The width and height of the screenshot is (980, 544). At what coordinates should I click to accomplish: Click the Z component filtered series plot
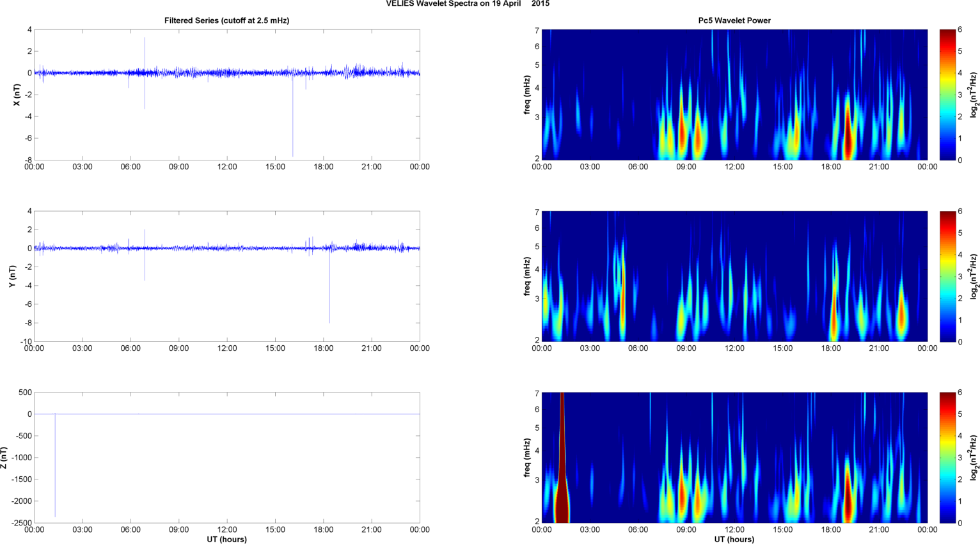pos(227,458)
